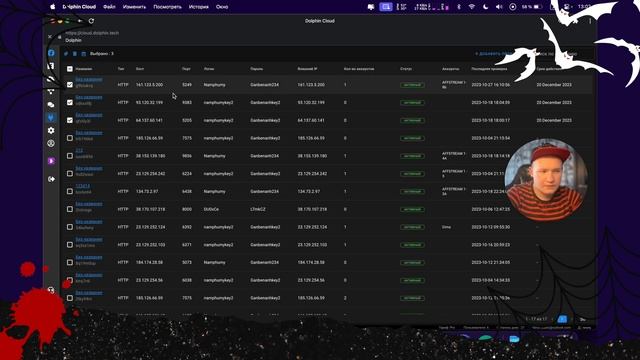
Task: Uncheck the 93.120.32.199 proxy checkbox
Action: pyautogui.click(x=70, y=102)
